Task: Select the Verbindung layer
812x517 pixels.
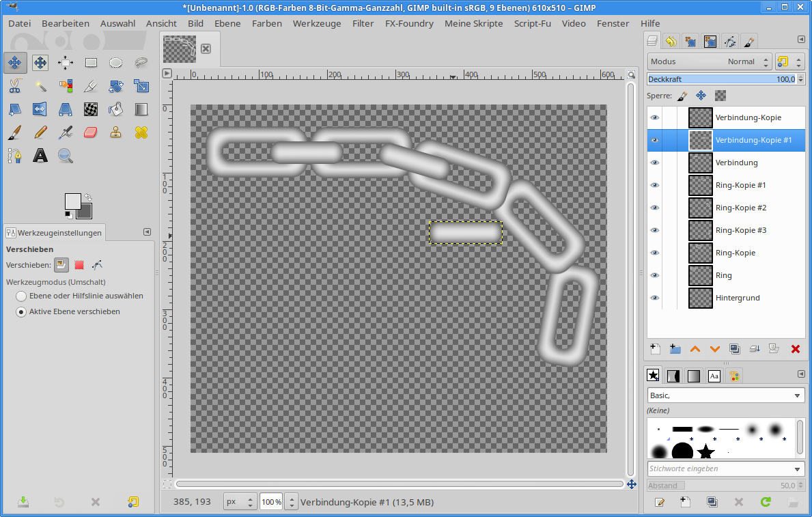Action: coord(736,163)
